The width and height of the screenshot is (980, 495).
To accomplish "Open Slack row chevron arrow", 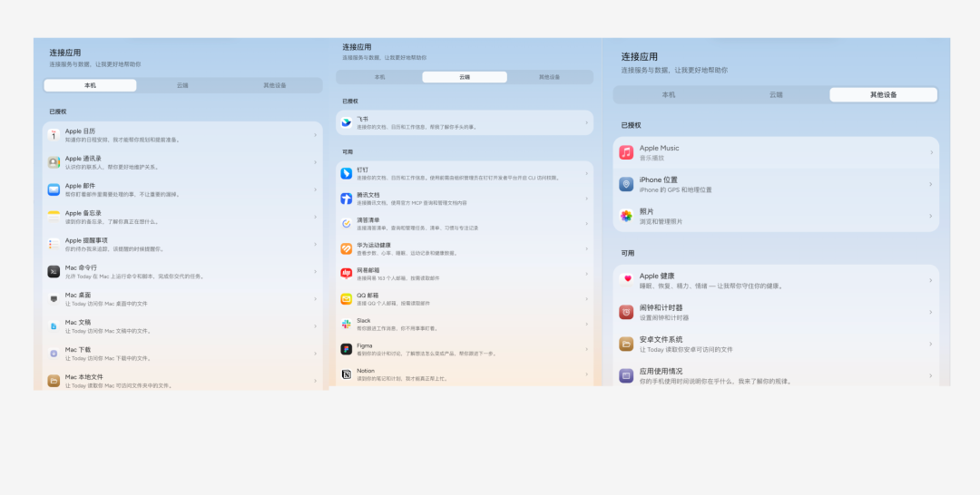I will (586, 324).
